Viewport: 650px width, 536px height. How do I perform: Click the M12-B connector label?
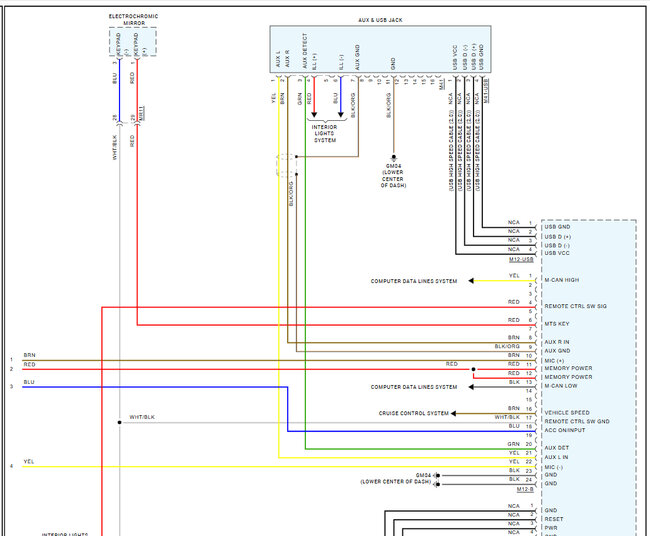click(x=525, y=490)
